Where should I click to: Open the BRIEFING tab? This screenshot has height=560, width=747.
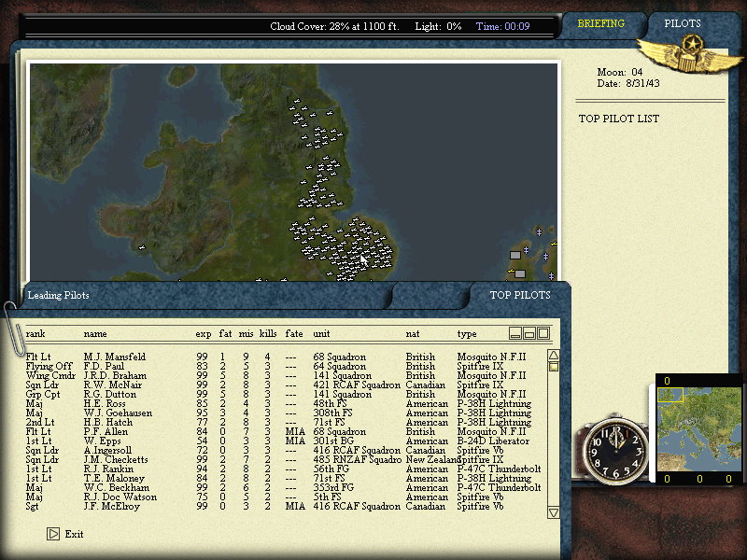(600, 23)
